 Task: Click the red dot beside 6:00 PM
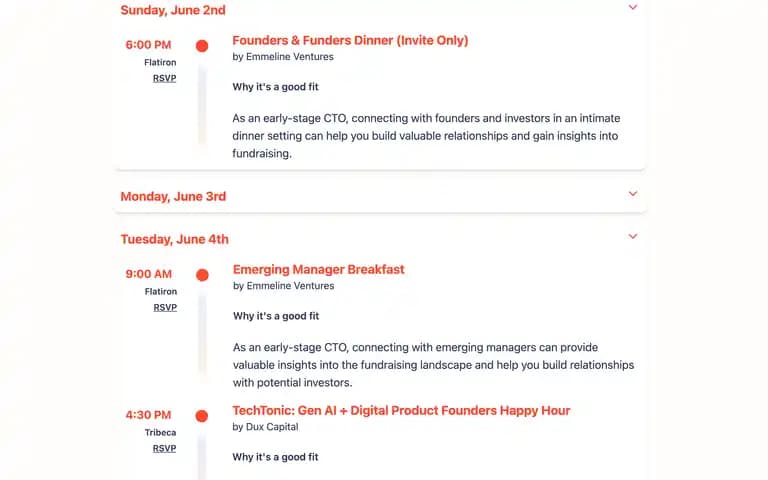pos(202,46)
